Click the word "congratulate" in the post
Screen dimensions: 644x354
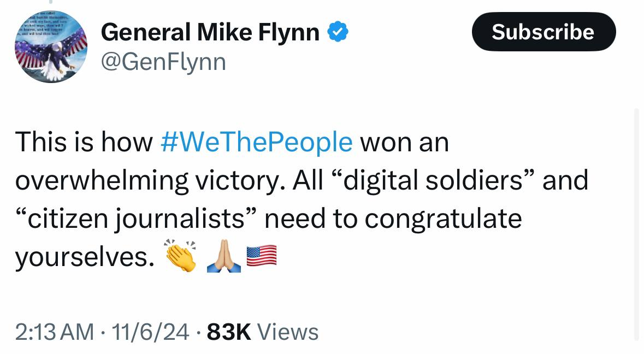coord(443,219)
